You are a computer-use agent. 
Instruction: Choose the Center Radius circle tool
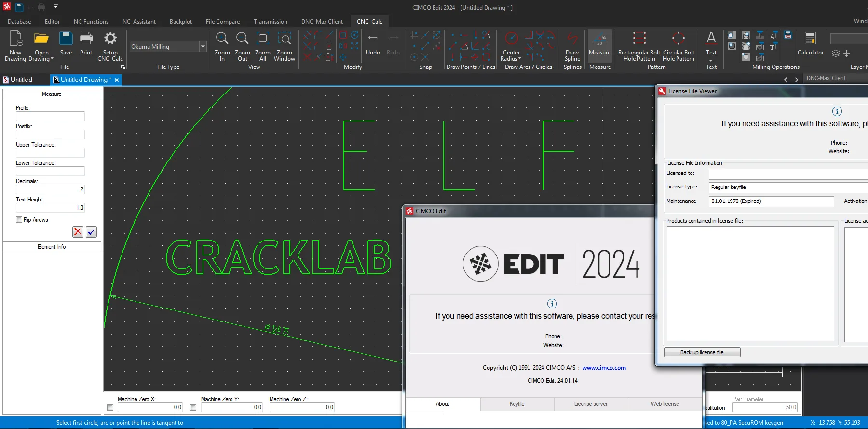(x=512, y=38)
